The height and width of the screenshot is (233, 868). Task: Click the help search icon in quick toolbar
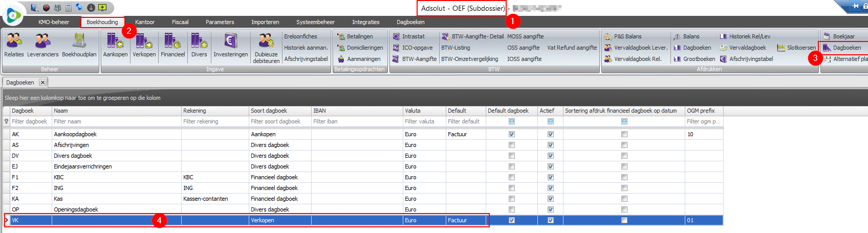(x=35, y=8)
